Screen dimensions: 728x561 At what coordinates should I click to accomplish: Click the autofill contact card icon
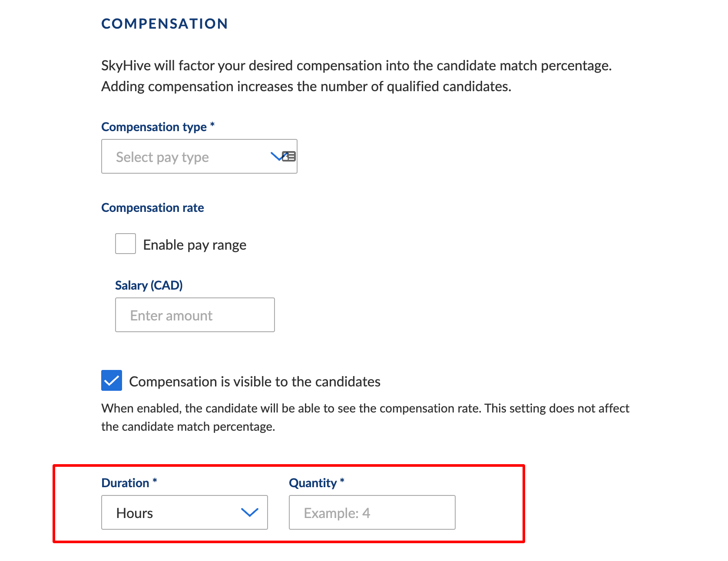(x=289, y=156)
